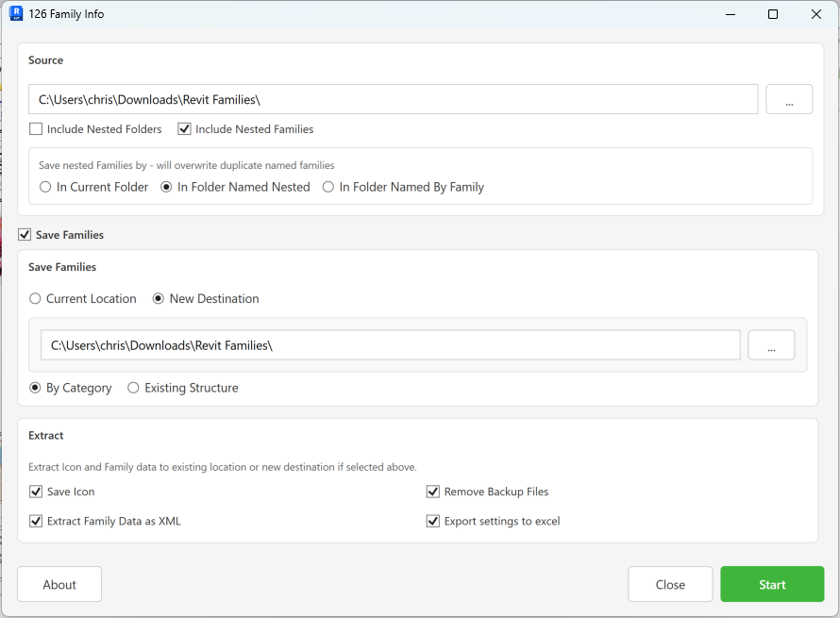Enable Include Nested Folders

[x=35, y=128]
